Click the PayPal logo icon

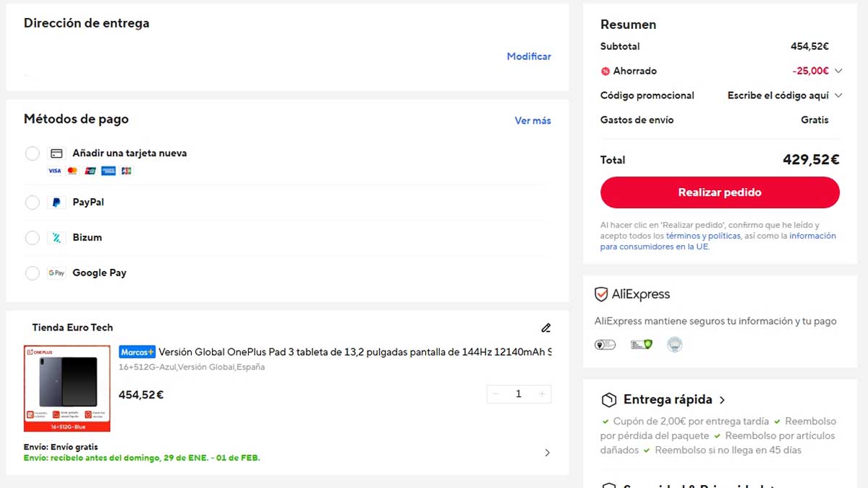tap(56, 202)
